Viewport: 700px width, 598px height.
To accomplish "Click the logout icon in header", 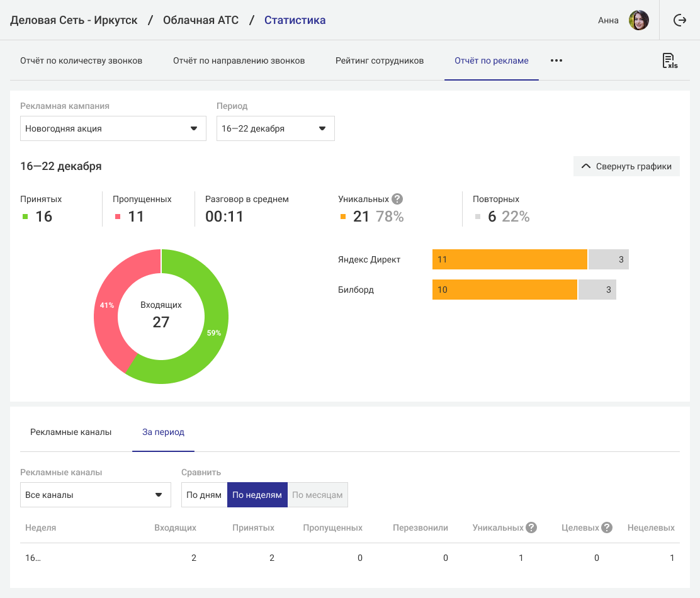I will [x=679, y=20].
